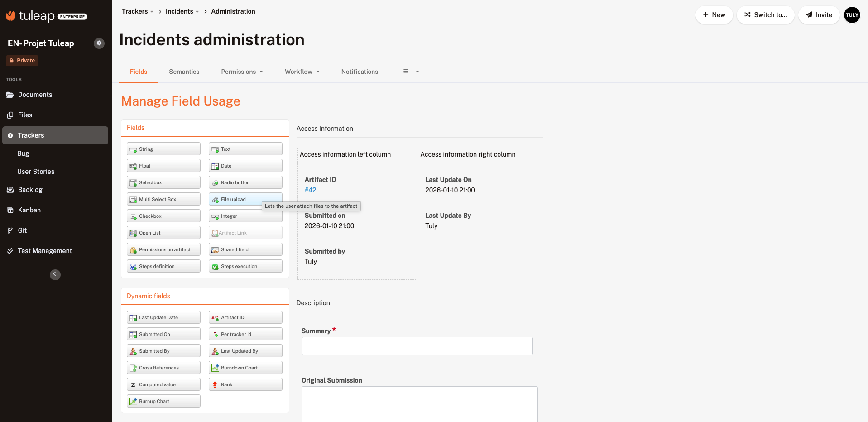Viewport: 868px width, 422px height.
Task: Add a Computed value dynamic field
Action: (163, 384)
